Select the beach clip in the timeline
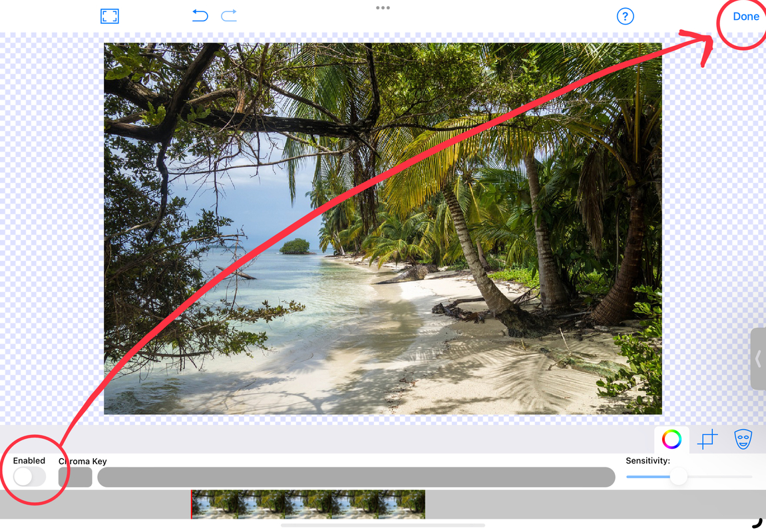 pos(308,504)
